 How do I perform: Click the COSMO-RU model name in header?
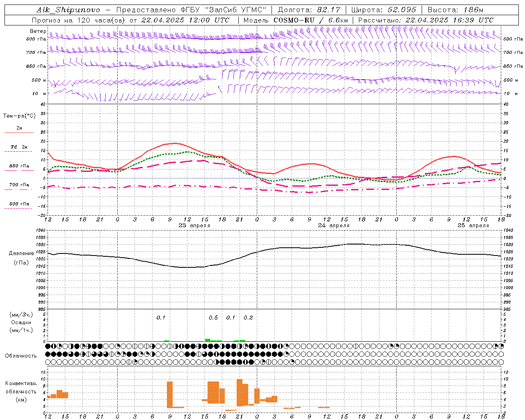point(294,20)
